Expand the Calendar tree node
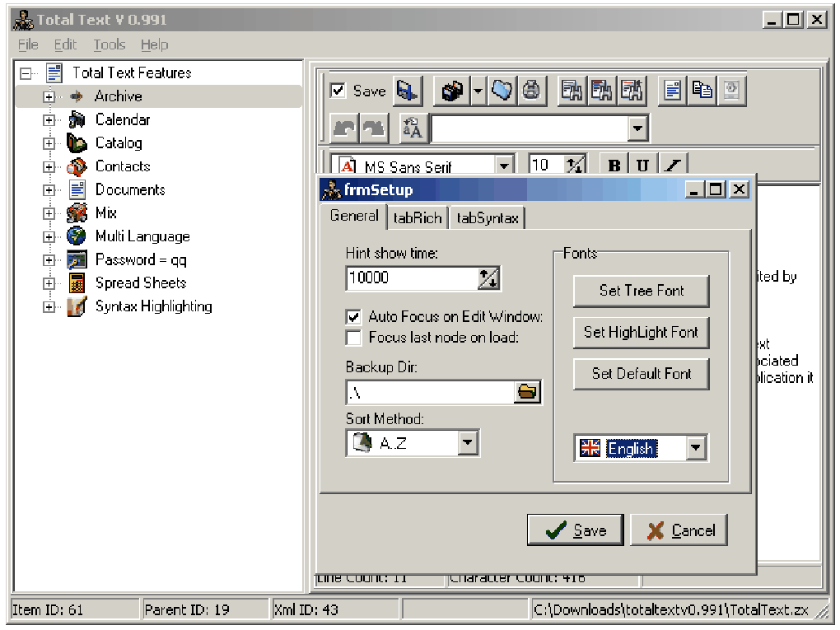Viewport: 840px width, 630px height. (x=49, y=120)
